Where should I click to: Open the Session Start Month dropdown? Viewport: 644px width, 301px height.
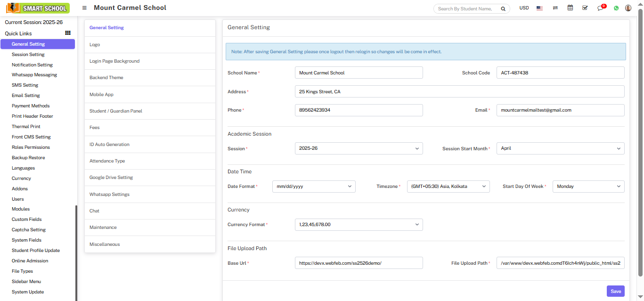(560, 148)
